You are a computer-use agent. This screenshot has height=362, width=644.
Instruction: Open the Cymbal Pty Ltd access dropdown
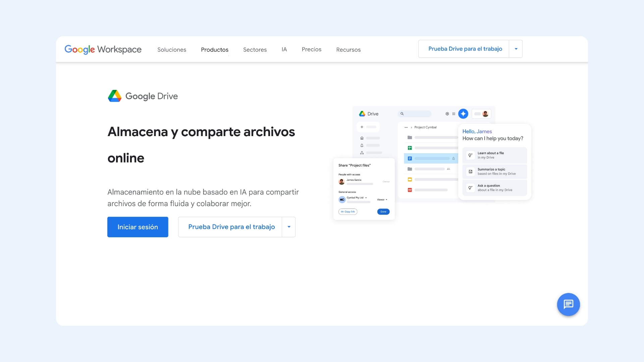point(366,198)
